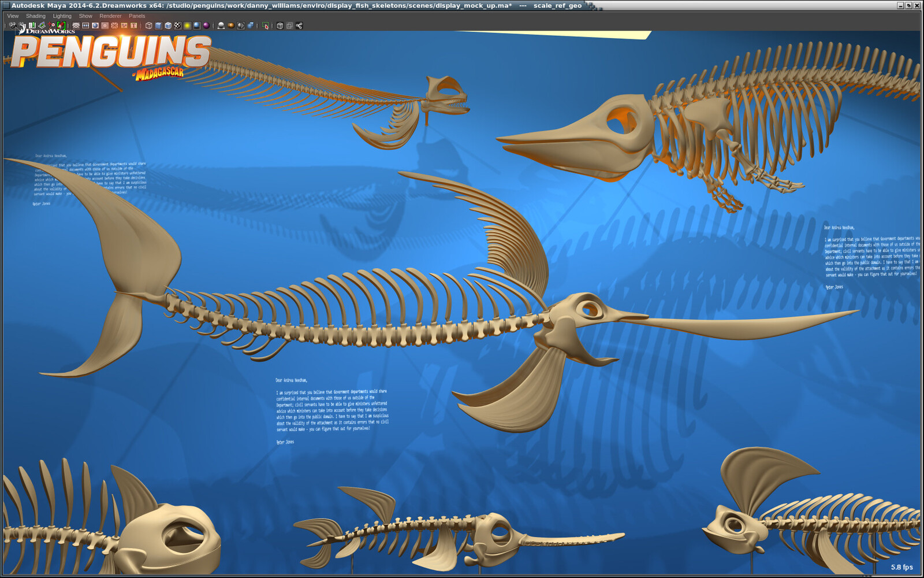Image resolution: width=924 pixels, height=578 pixels.
Task: Maximize the Maya window
Action: point(908,5)
